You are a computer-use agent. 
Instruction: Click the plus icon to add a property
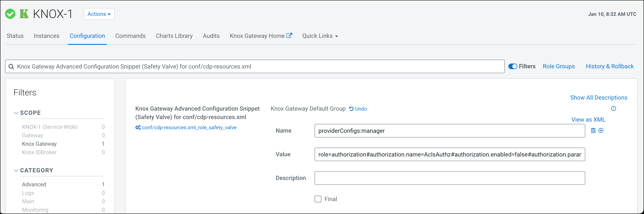pyautogui.click(x=601, y=130)
